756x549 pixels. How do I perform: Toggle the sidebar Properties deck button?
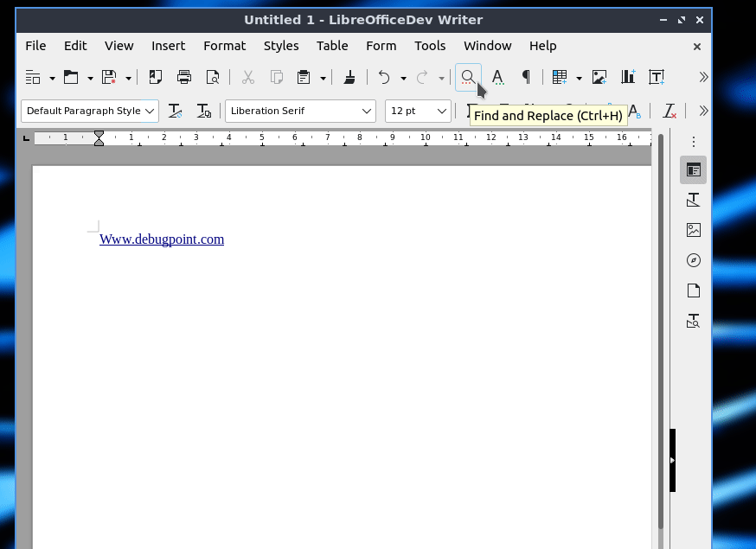[693, 169]
